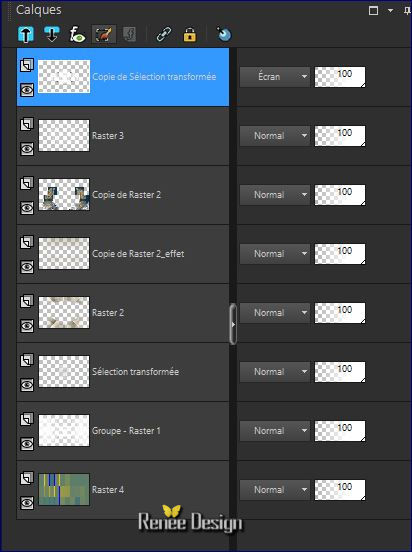412x552 pixels.
Task: Click the move layer up arrow icon
Action: pyautogui.click(x=26, y=35)
